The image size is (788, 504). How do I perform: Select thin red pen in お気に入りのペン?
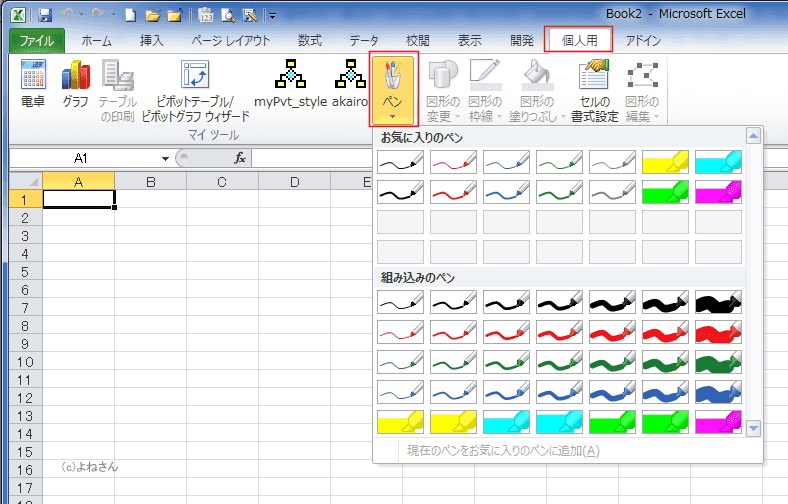point(452,160)
